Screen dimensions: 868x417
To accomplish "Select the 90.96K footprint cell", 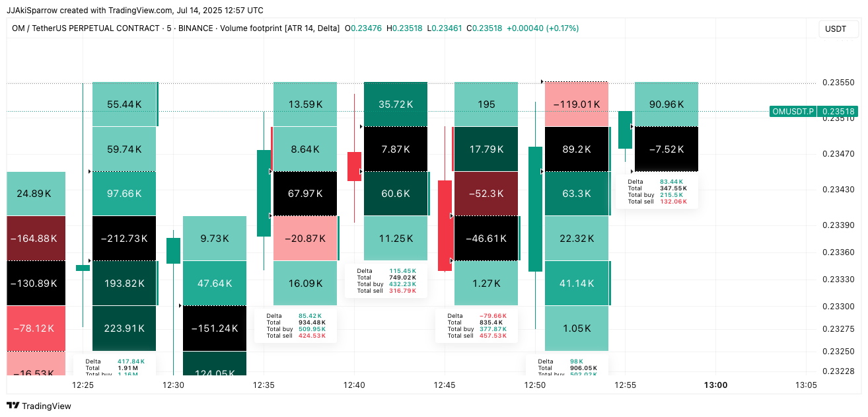I will 667,104.
